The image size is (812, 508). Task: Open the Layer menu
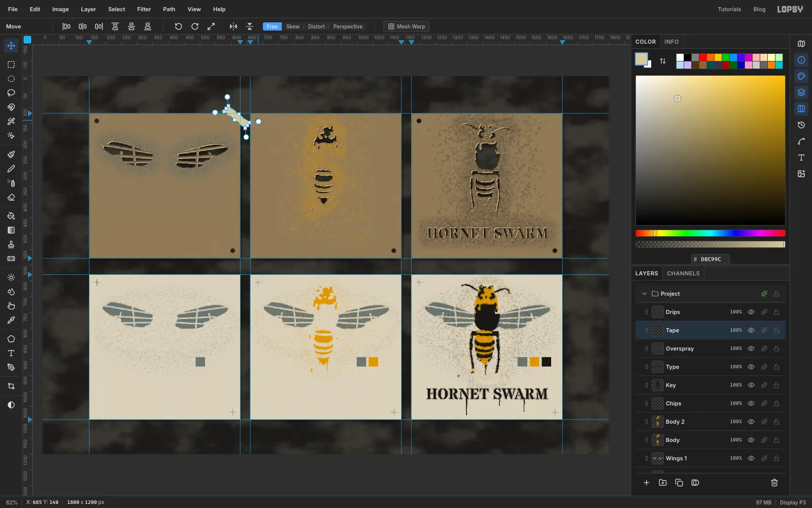tap(88, 9)
